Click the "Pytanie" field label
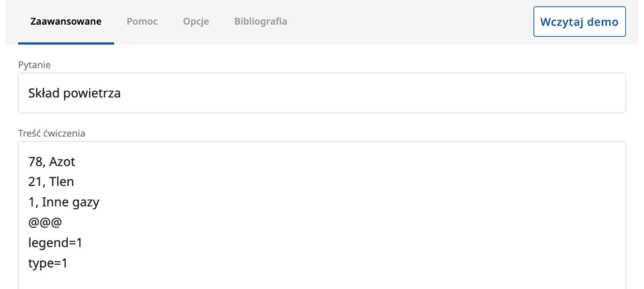 coord(34,65)
